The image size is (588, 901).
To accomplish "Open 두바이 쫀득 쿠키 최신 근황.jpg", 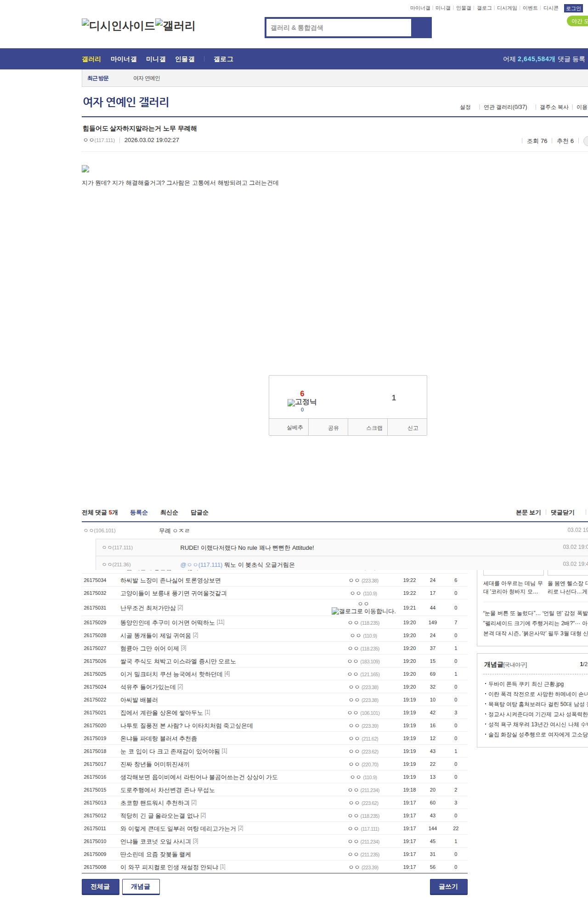I will tap(526, 684).
